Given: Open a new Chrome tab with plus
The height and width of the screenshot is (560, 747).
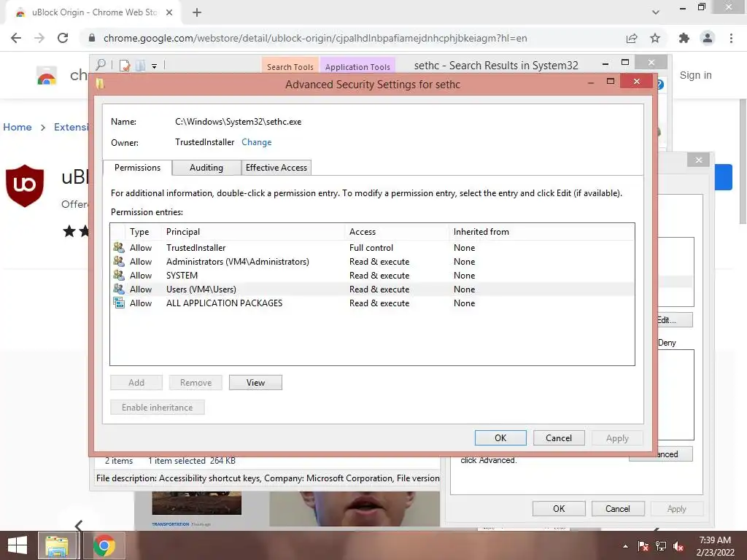Looking at the screenshot, I should 197,13.
